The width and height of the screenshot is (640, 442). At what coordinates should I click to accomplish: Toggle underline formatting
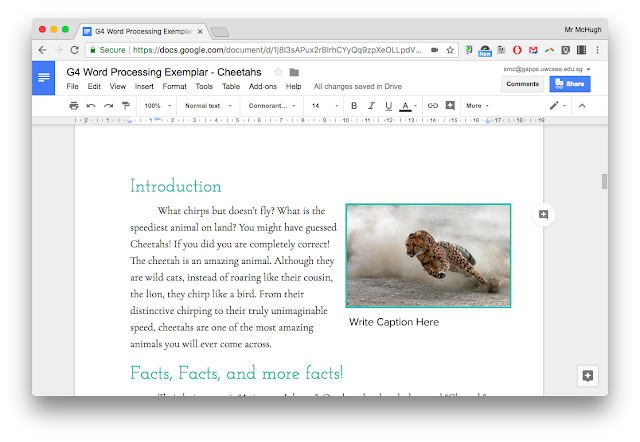pyautogui.click(x=389, y=106)
